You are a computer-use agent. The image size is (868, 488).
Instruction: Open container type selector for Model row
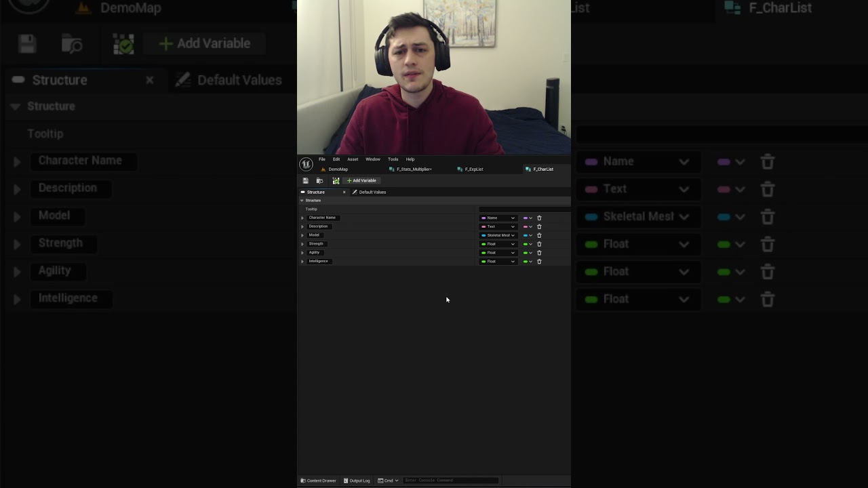click(x=528, y=236)
